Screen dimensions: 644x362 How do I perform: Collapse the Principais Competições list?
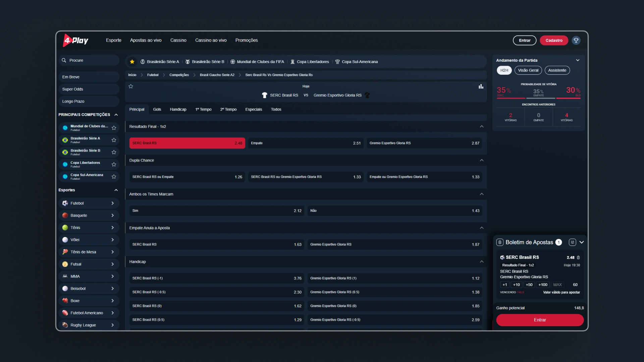tap(116, 115)
